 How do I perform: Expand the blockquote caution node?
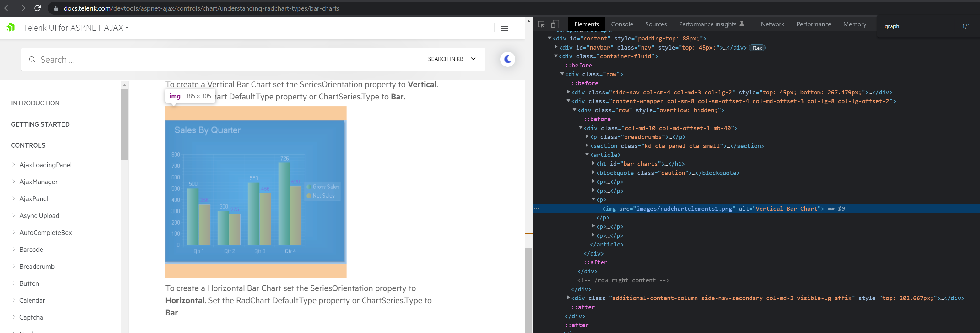point(593,172)
